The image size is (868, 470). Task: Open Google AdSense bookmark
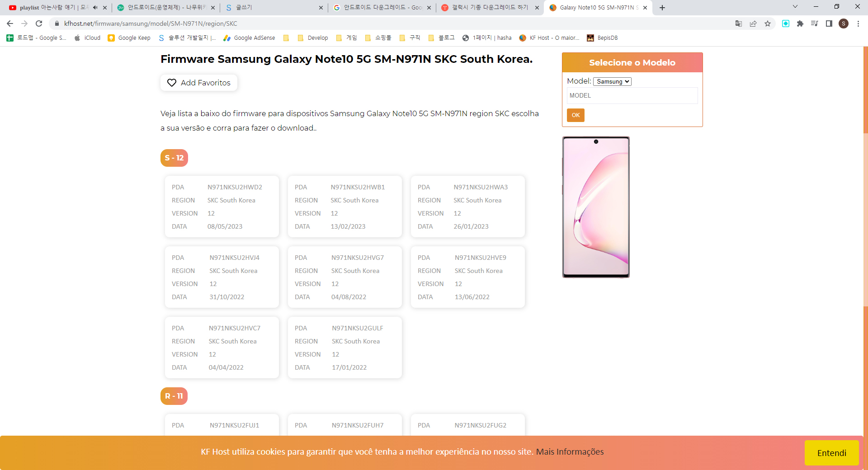pos(249,38)
